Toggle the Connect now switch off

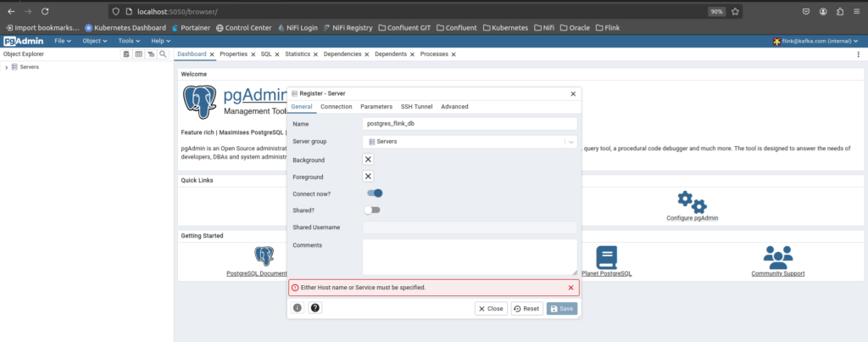click(375, 193)
